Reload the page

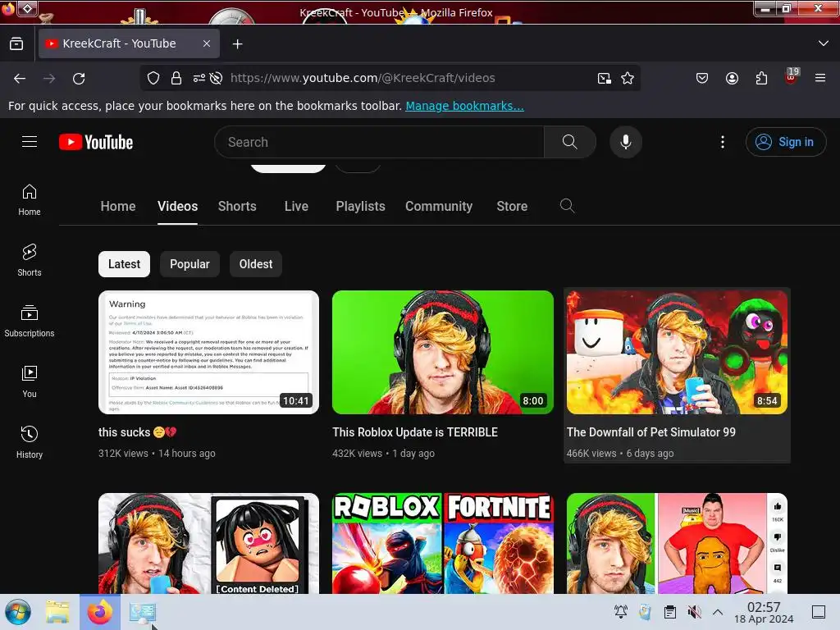click(x=79, y=78)
